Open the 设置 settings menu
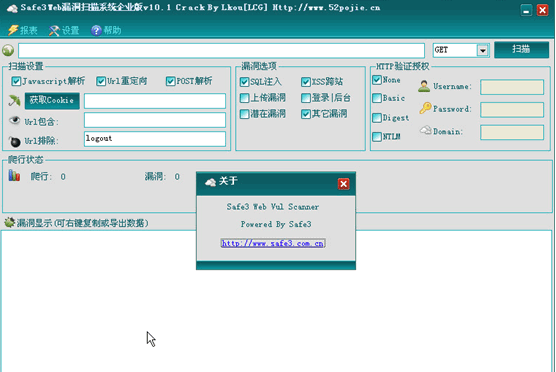This screenshot has width=556, height=372. click(x=64, y=30)
